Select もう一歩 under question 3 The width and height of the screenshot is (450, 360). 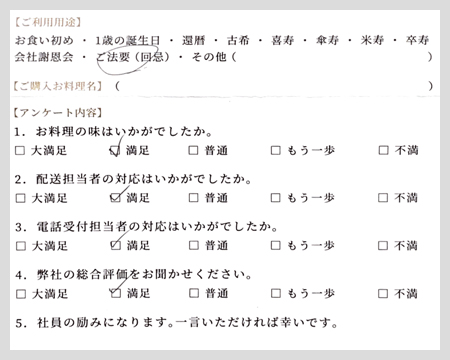pyautogui.click(x=276, y=245)
